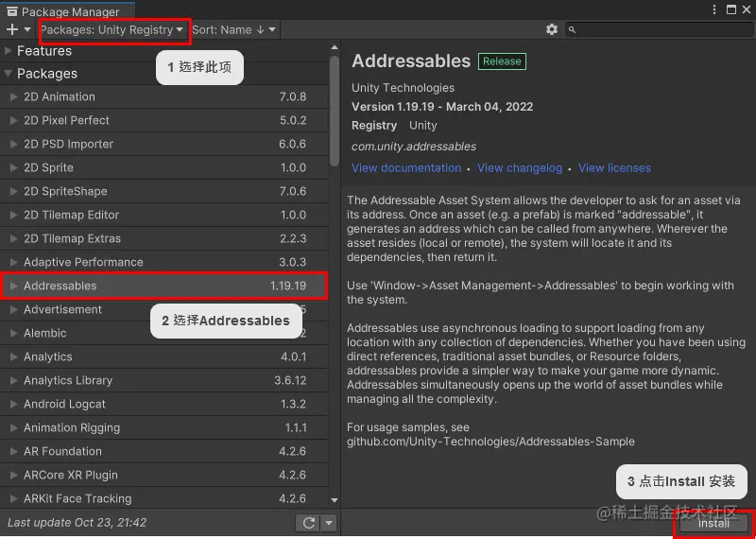Image resolution: width=756 pixels, height=539 pixels.
Task: Click the plus icon to add package
Action: point(11,30)
